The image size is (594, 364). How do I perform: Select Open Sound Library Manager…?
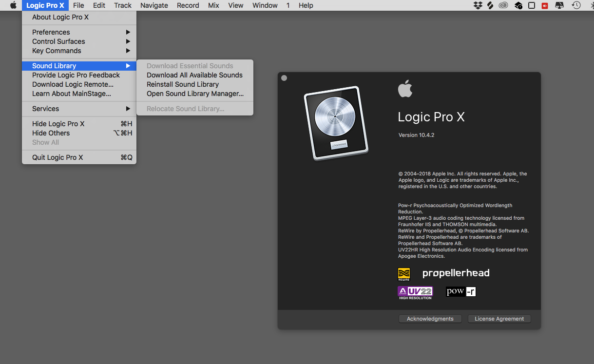coord(195,94)
